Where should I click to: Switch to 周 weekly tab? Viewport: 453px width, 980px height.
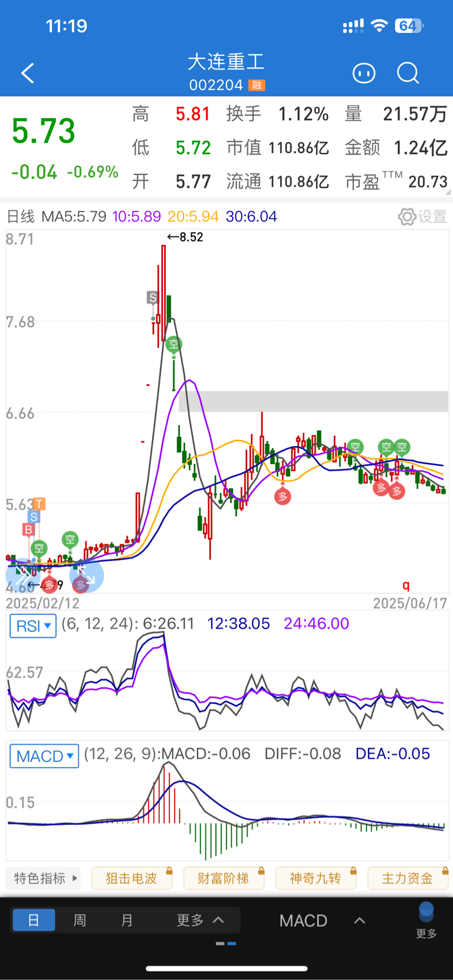(80, 920)
